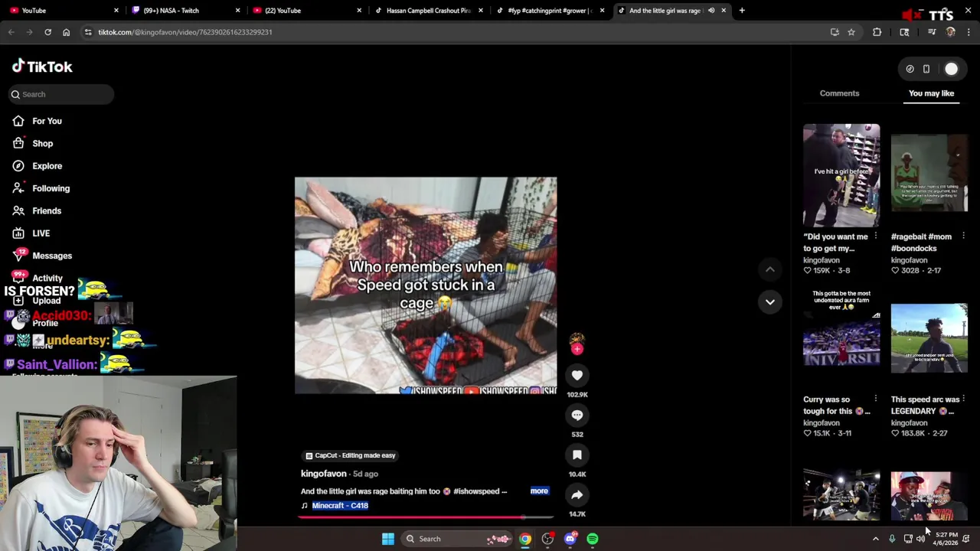The height and width of the screenshot is (551, 980).
Task: Open "This speed arc was LEGENDARY" thumbnail
Action: coord(929,338)
